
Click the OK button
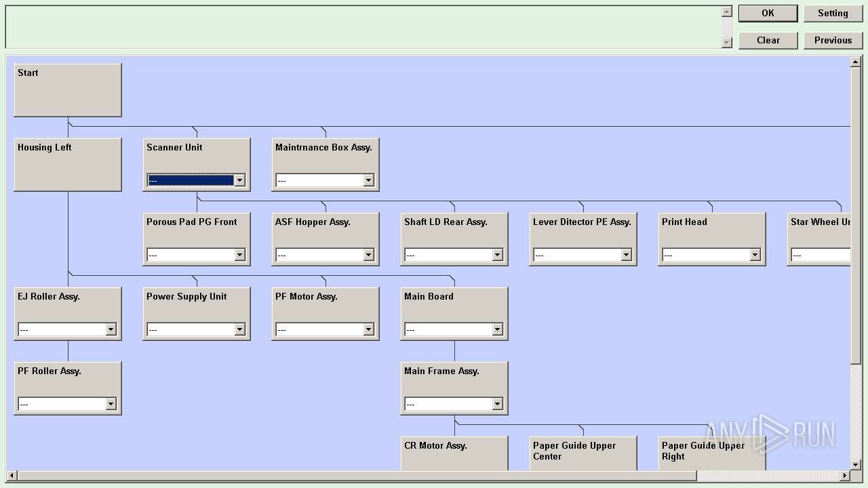click(x=768, y=13)
